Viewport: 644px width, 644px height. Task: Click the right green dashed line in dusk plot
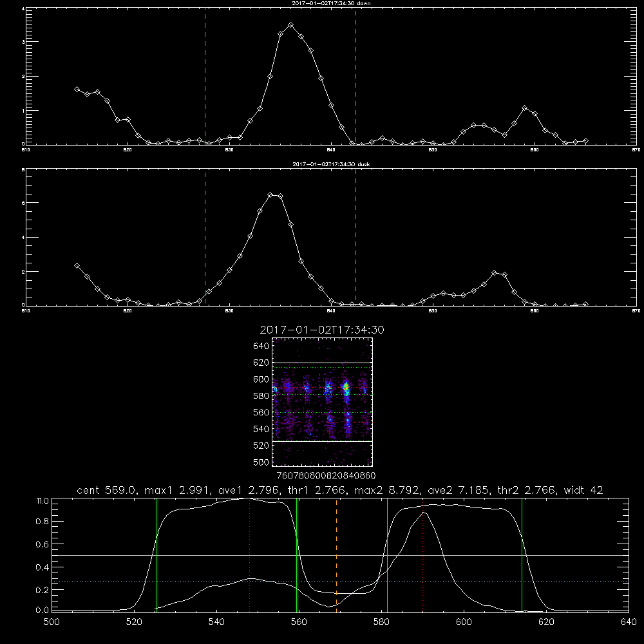(x=355, y=238)
